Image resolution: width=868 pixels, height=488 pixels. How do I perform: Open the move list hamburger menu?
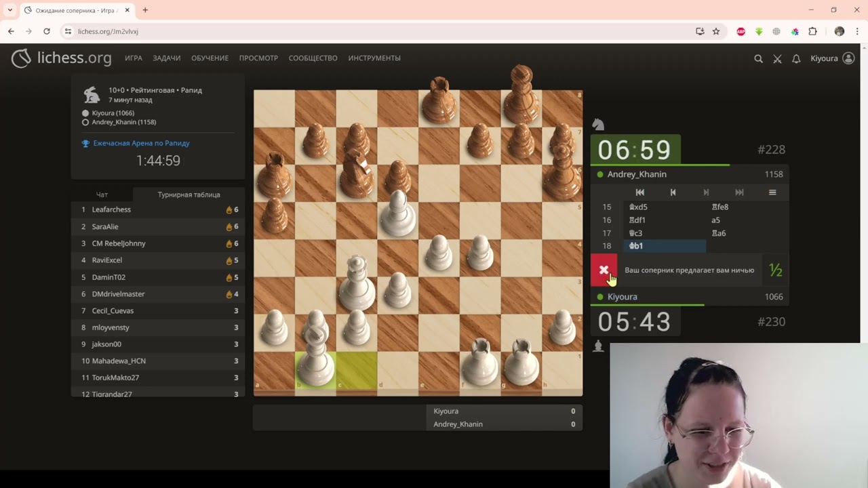point(772,192)
